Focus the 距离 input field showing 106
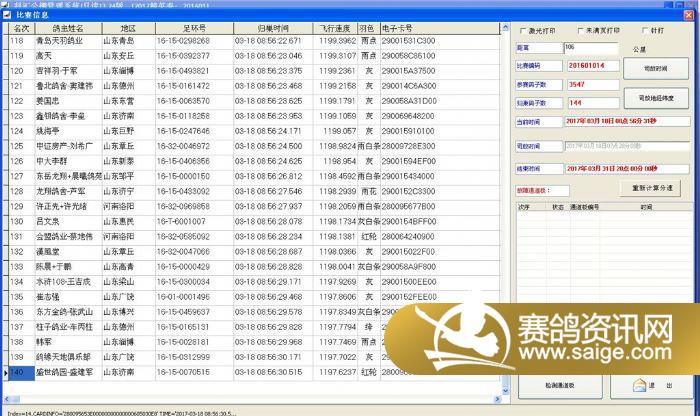The height and width of the screenshot is (416, 700). pyautogui.click(x=582, y=47)
